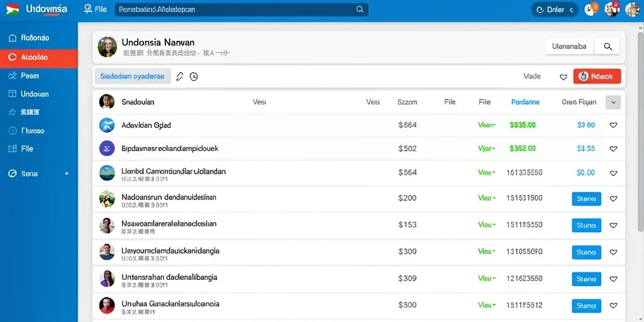Favorite the Adevidan Ogdad row with heart

coord(613,125)
